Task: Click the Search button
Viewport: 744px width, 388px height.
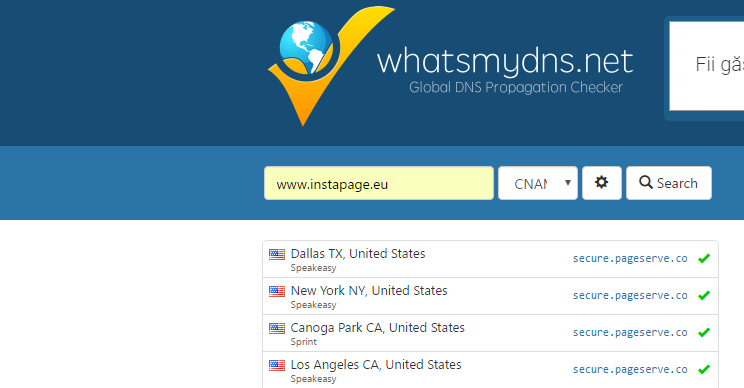Action: coord(669,183)
